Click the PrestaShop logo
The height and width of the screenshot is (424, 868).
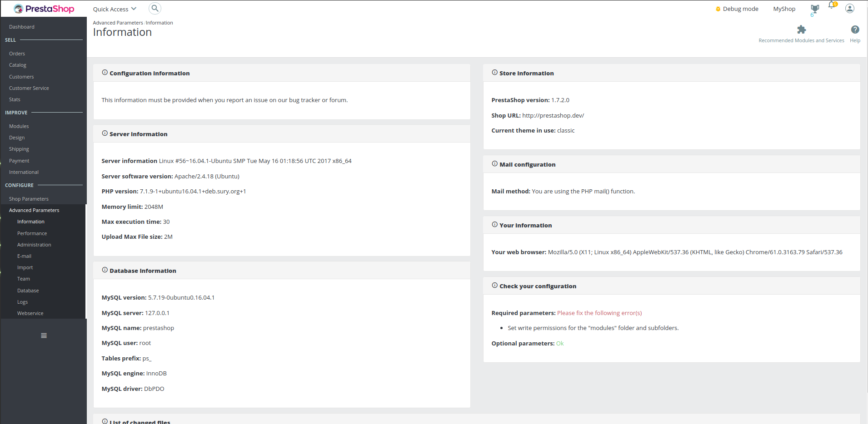click(44, 9)
